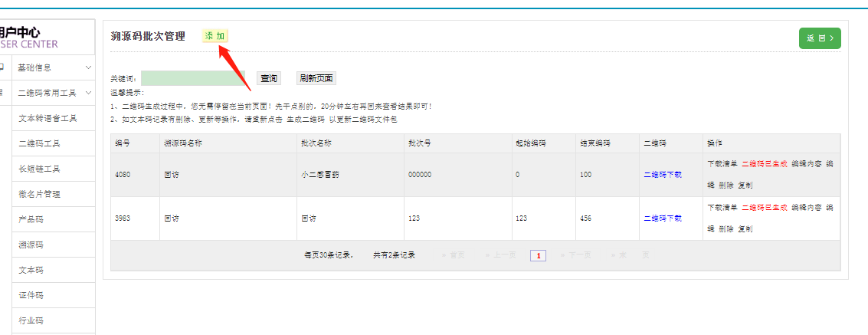Focus the 关键词 keyword input field
This screenshot has width=868, height=335.
(192, 78)
